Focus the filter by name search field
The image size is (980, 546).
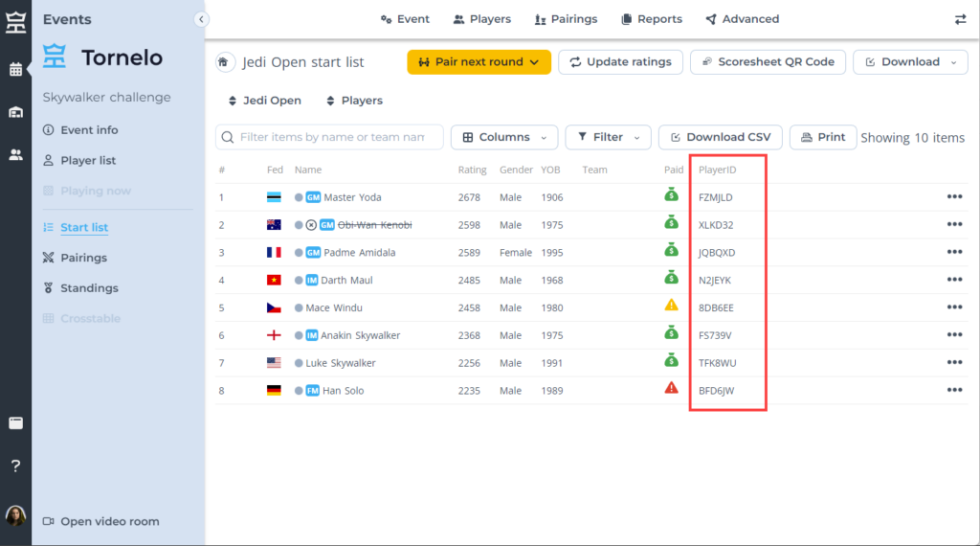click(329, 137)
